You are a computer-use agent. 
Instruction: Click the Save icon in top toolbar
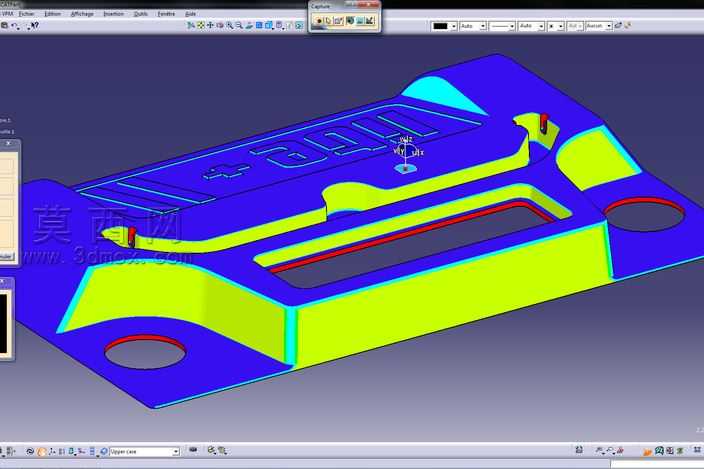click(x=4, y=26)
